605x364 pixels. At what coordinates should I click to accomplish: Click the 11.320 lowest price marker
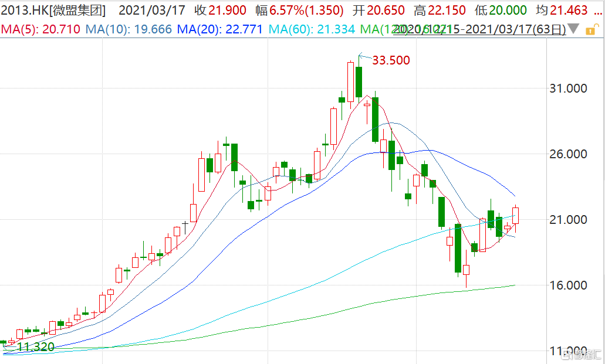tap(35, 347)
